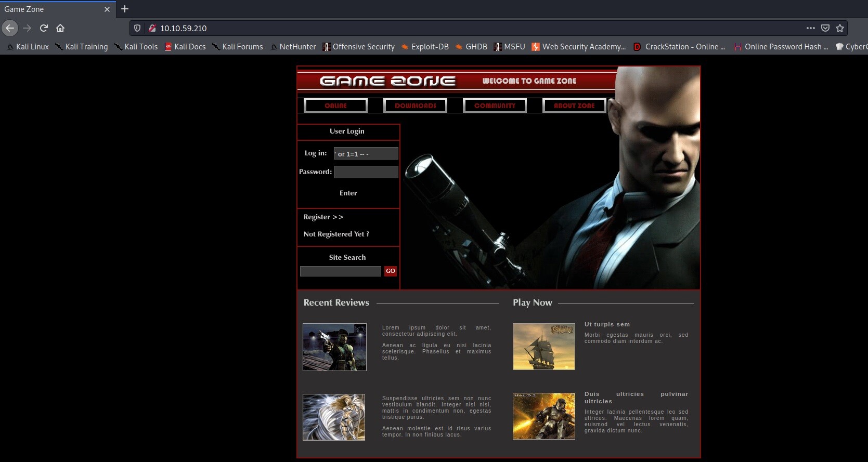This screenshot has height=462, width=868.
Task: Save page to Pocket
Action: (x=825, y=28)
